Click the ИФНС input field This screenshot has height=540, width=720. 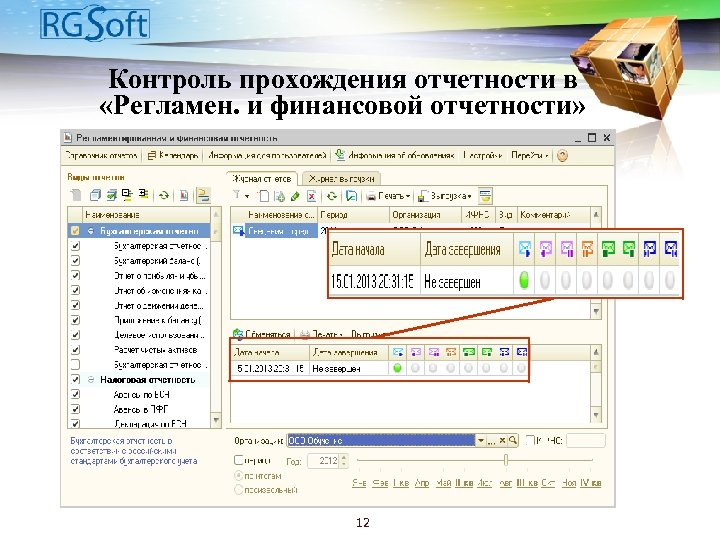pyautogui.click(x=586, y=440)
